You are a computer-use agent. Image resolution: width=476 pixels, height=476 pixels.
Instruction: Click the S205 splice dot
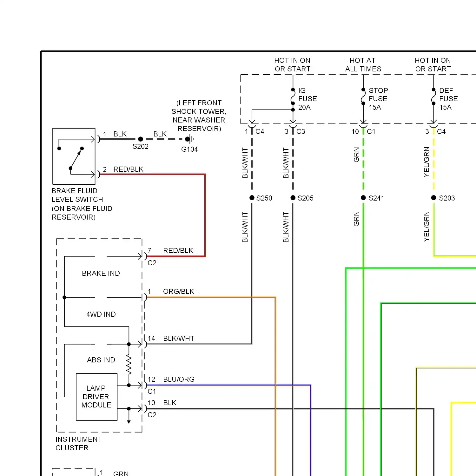293,198
